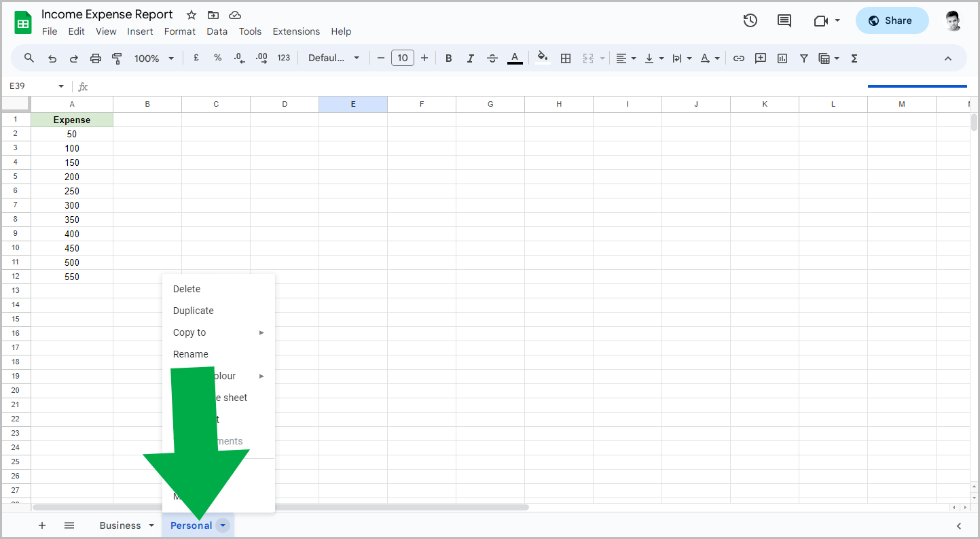
Task: Open the borders menu
Action: coord(566,58)
